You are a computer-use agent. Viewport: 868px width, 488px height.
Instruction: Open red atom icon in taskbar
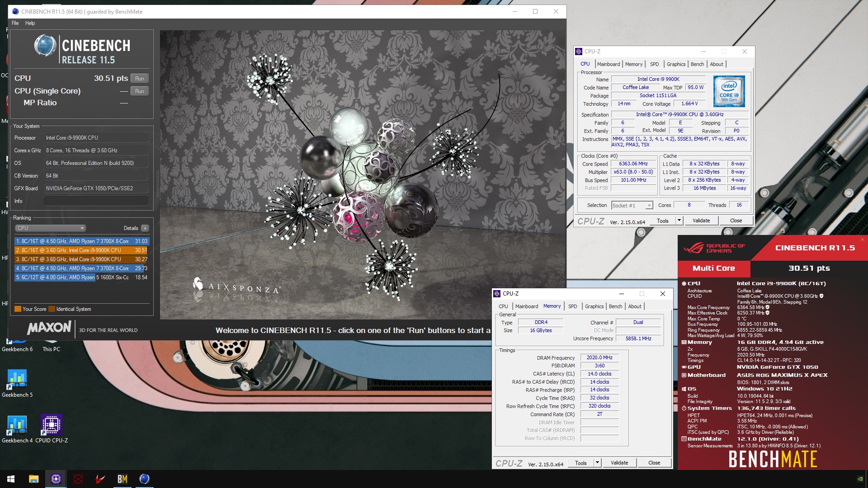pos(78,479)
